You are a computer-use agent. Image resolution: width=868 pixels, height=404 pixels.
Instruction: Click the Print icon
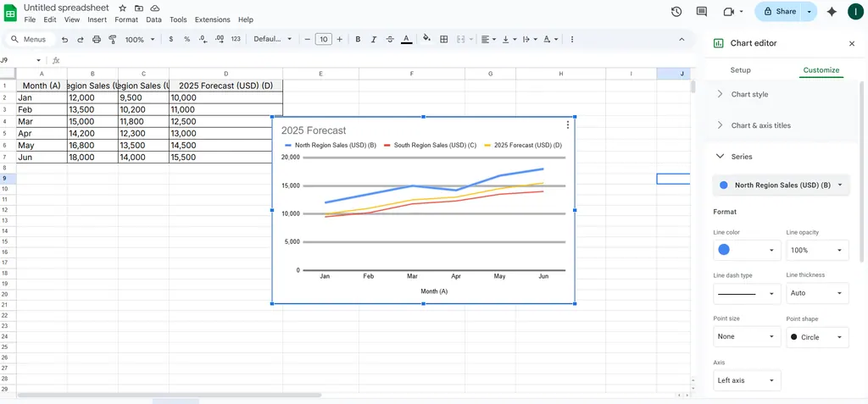coord(96,39)
